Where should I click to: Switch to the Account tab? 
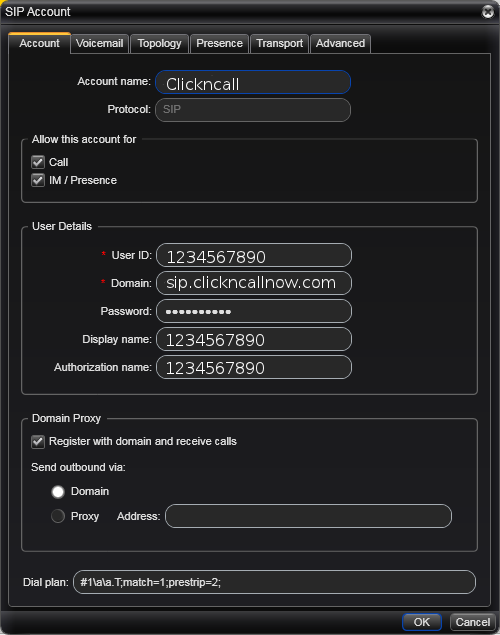(x=39, y=43)
